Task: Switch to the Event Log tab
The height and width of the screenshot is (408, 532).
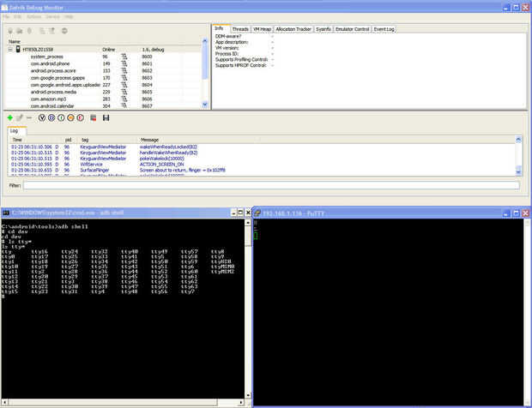Action: pos(384,29)
